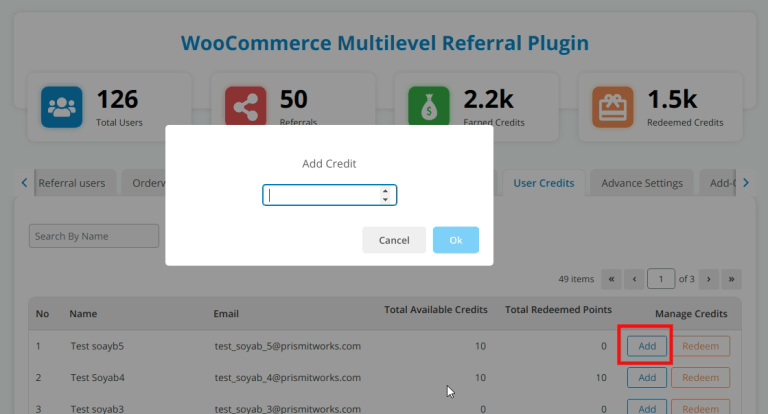The width and height of the screenshot is (768, 414).
Task: Click the 126 Total Users count
Action: click(x=118, y=99)
